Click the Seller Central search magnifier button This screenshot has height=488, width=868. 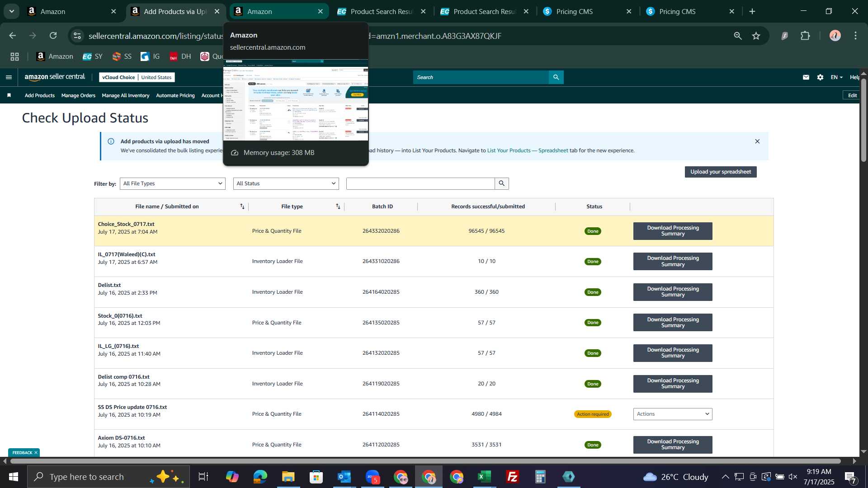pos(556,77)
